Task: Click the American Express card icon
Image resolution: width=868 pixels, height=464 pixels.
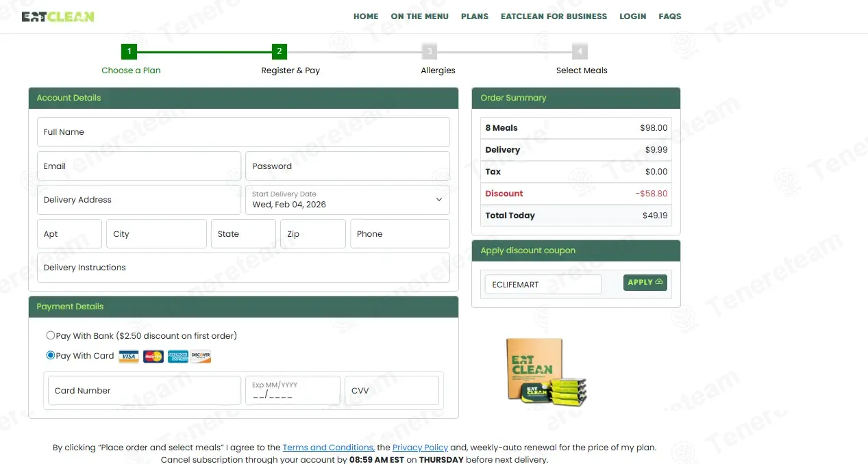Action: tap(178, 357)
